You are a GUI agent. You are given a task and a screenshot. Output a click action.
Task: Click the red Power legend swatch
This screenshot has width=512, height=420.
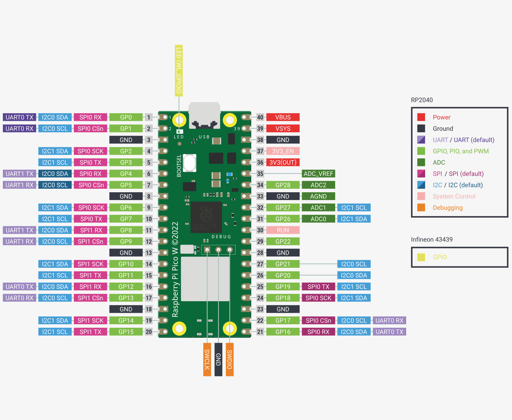tap(421, 117)
